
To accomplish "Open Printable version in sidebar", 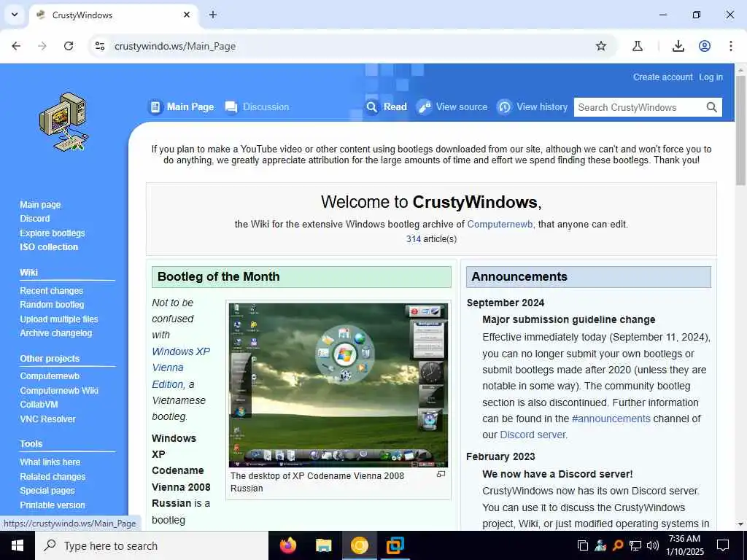I will (53, 505).
